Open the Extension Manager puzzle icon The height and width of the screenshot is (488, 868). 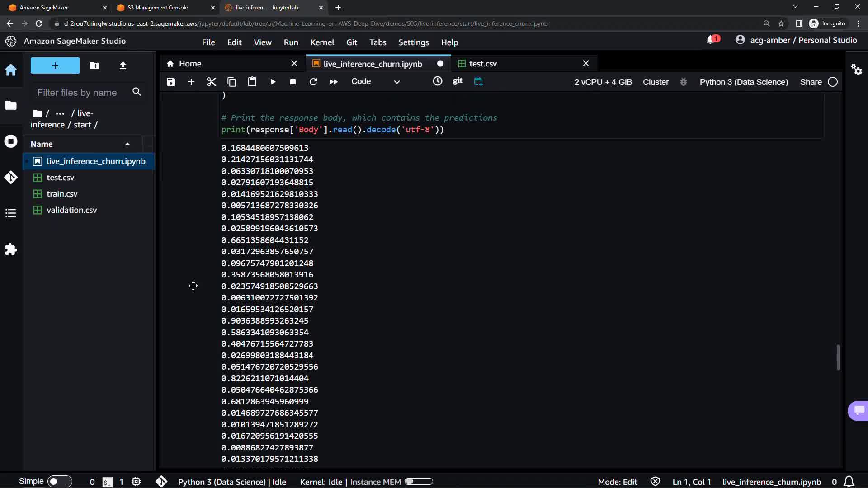pos(11,249)
